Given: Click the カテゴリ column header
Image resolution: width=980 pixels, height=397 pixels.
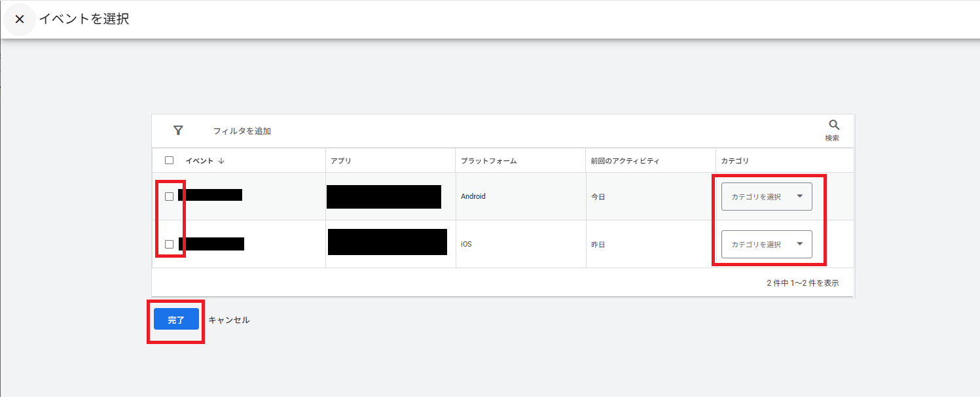Looking at the screenshot, I should point(735,161).
